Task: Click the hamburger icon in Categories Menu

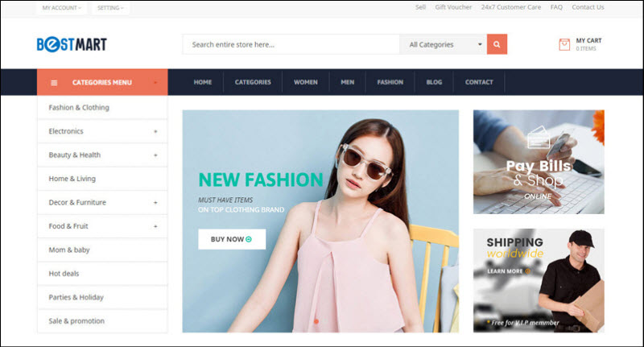Action: coord(54,82)
